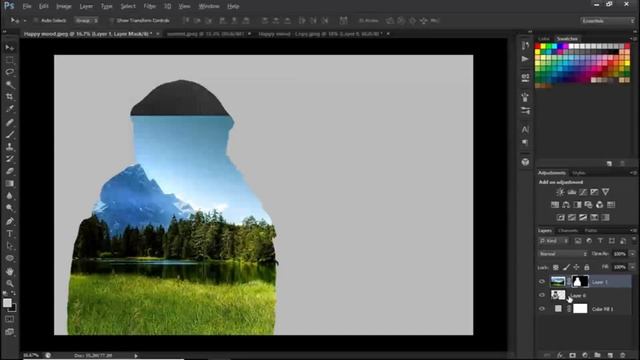Select the Brush tool
Screen dimensions: 640x360
click(10, 134)
